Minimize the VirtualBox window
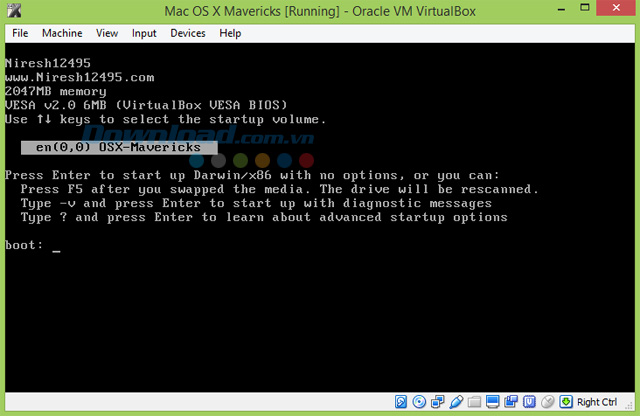The image size is (640, 416). tap(562, 8)
